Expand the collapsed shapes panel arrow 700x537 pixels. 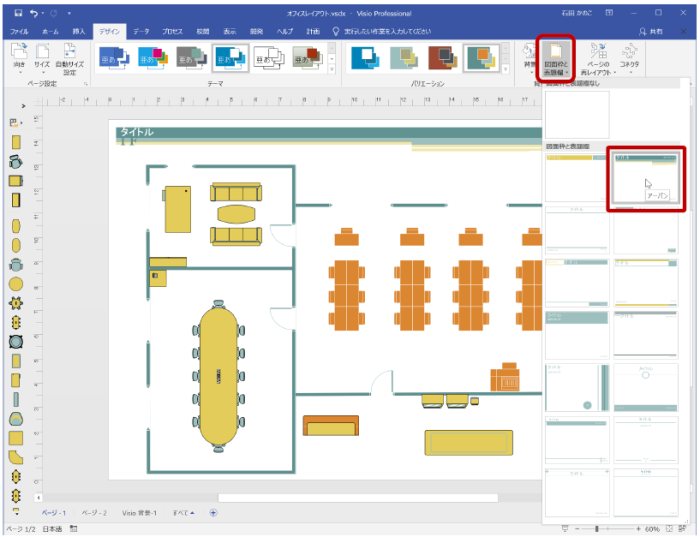click(22, 105)
